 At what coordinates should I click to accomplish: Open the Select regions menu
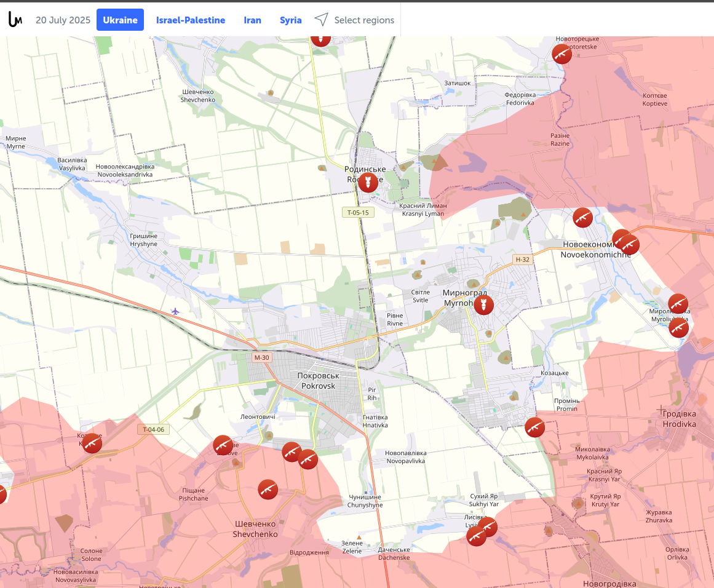[364, 20]
